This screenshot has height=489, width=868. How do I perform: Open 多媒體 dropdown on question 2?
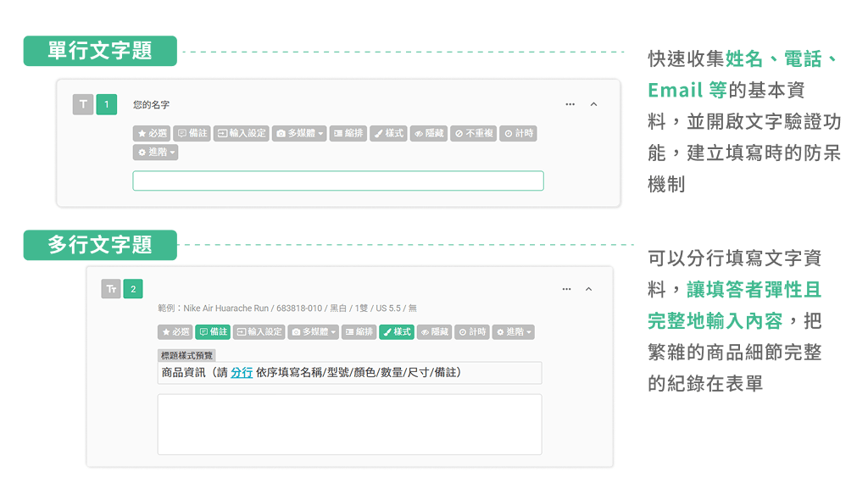tap(314, 332)
